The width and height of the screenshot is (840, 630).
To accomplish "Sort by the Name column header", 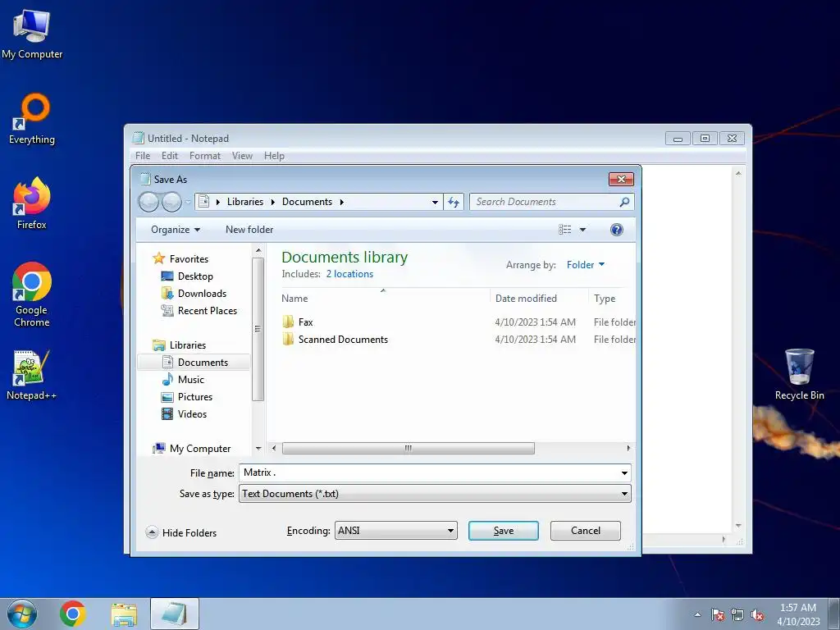I will pyautogui.click(x=385, y=299).
